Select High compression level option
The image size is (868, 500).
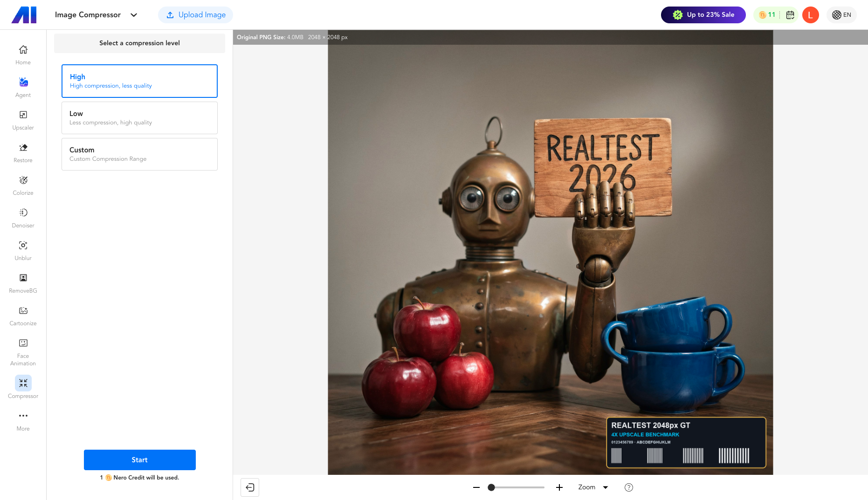[x=139, y=81]
